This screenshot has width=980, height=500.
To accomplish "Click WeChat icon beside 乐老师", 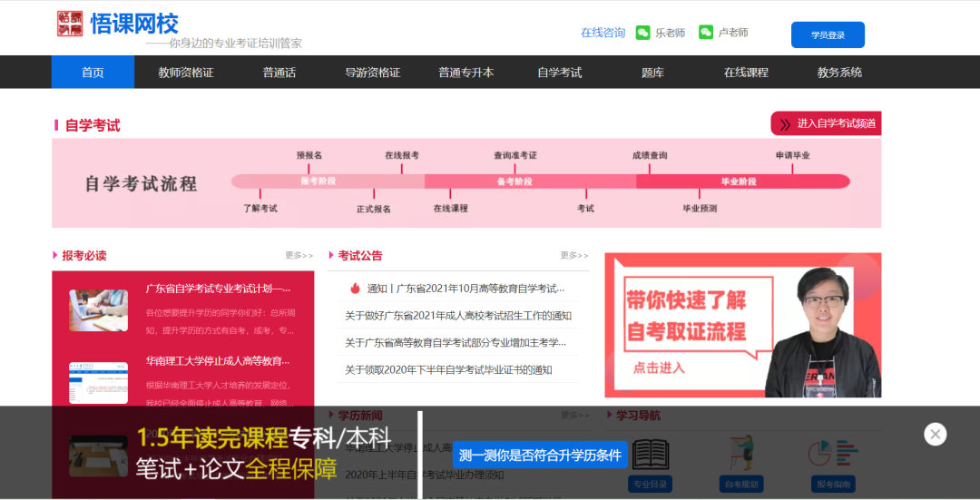I will [x=642, y=33].
